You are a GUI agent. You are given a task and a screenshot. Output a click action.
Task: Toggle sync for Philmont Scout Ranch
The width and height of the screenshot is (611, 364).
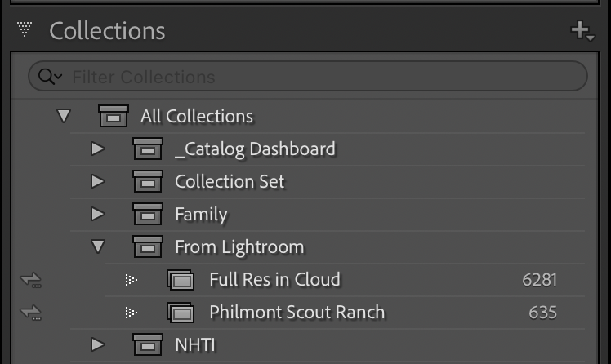(31, 313)
